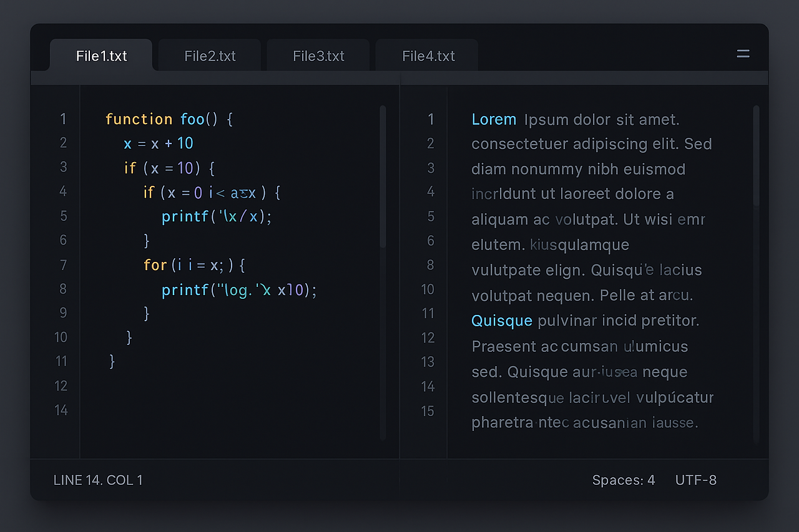Image resolution: width=799 pixels, height=532 pixels.
Task: Click the printf call on line 5
Action: pos(217,216)
